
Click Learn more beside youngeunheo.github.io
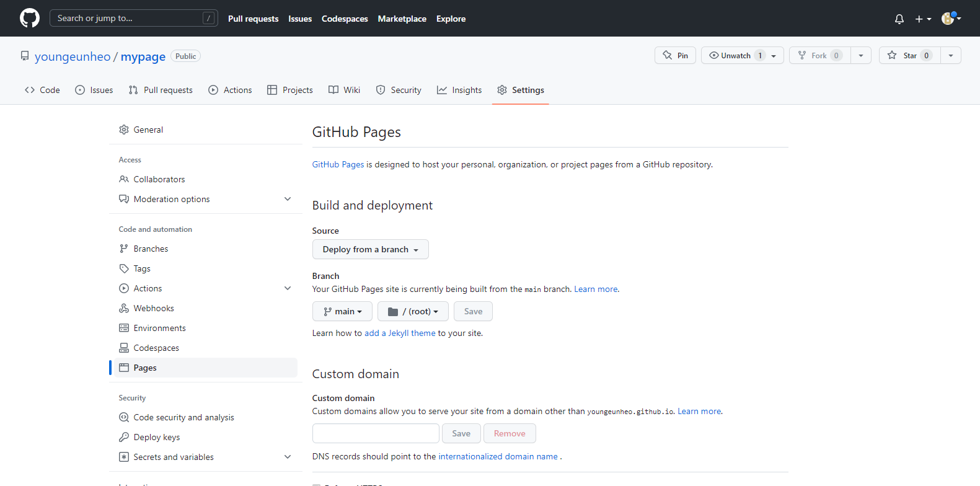pos(699,411)
